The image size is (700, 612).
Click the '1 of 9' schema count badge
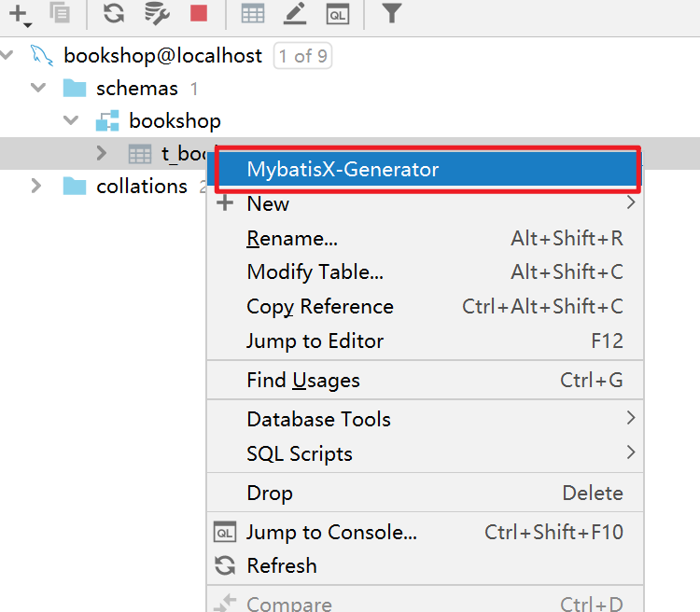(x=302, y=56)
